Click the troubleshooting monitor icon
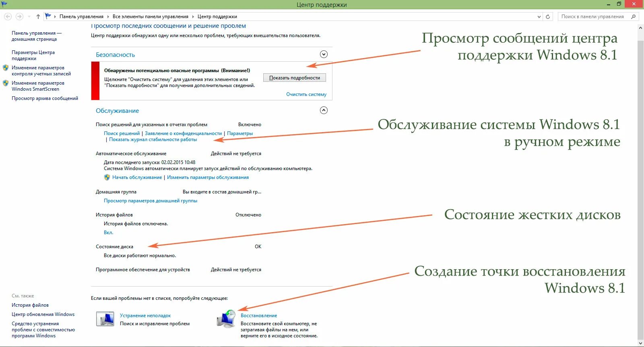644x347 pixels. 105,319
